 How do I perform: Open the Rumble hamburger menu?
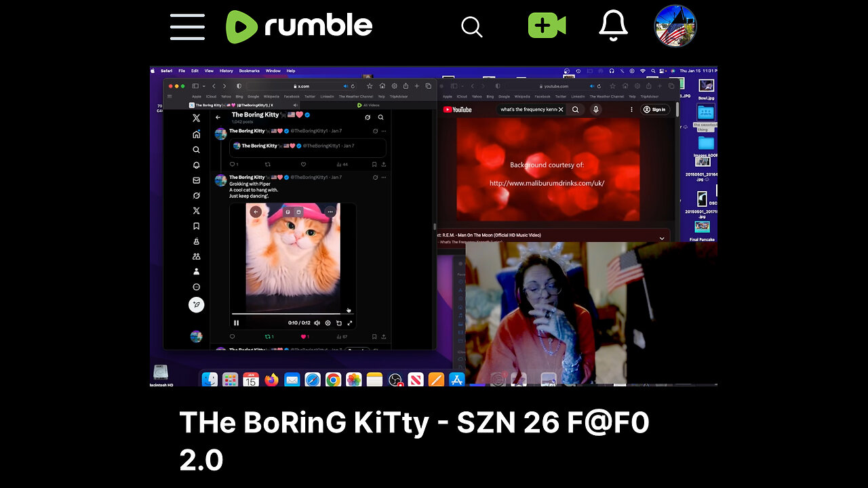click(x=187, y=27)
